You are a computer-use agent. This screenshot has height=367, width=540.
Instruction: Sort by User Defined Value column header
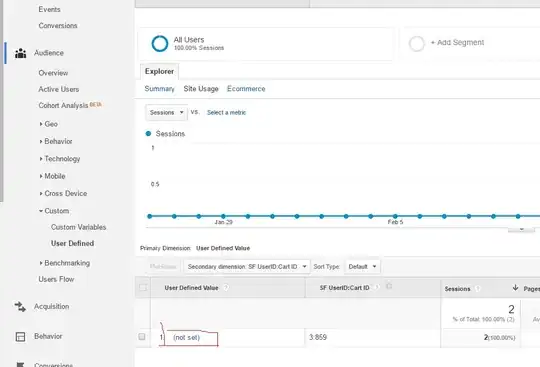[191, 288]
